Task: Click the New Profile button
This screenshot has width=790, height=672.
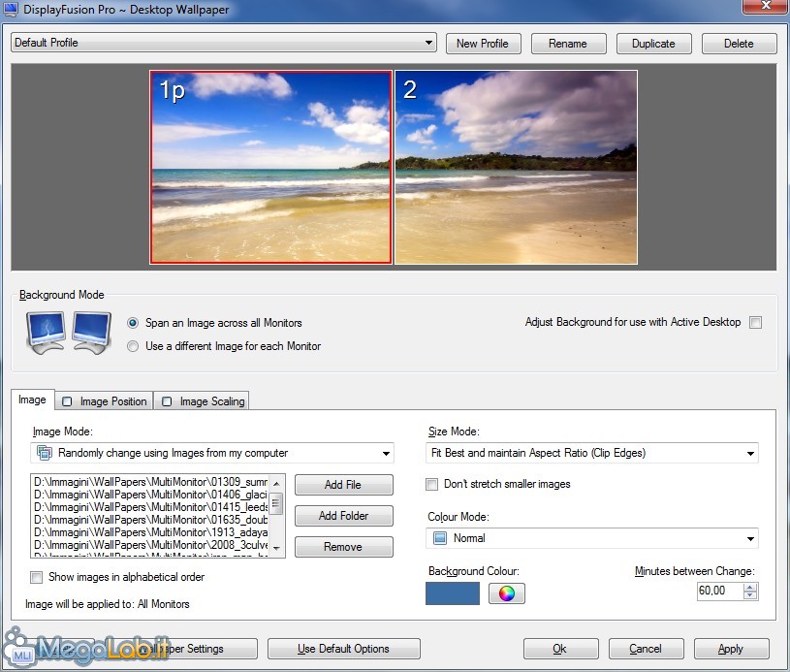Action: [x=483, y=44]
